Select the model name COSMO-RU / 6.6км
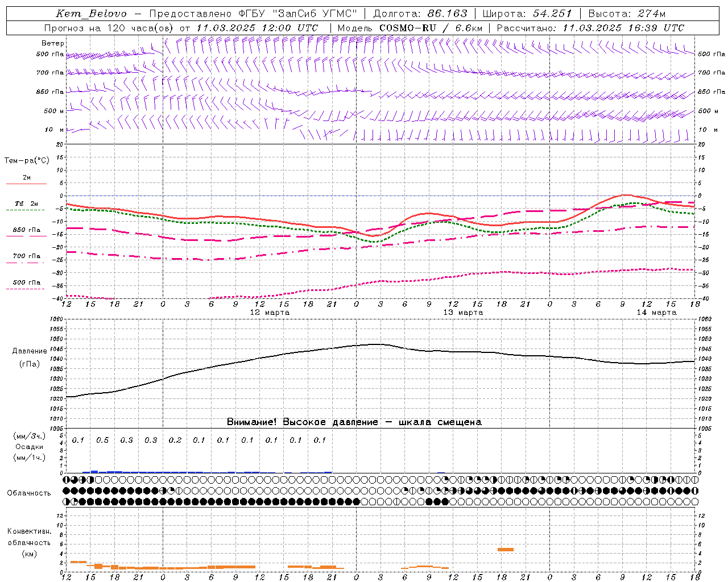This screenshot has width=728, height=582. (x=431, y=28)
